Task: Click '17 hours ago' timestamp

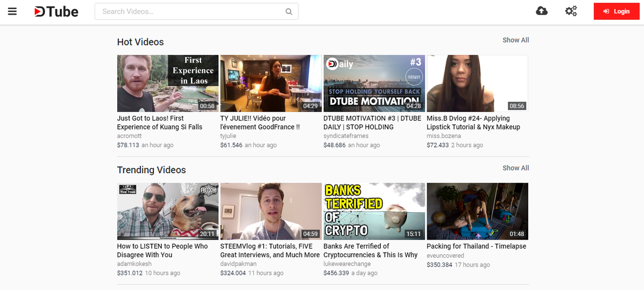Action: [472, 264]
